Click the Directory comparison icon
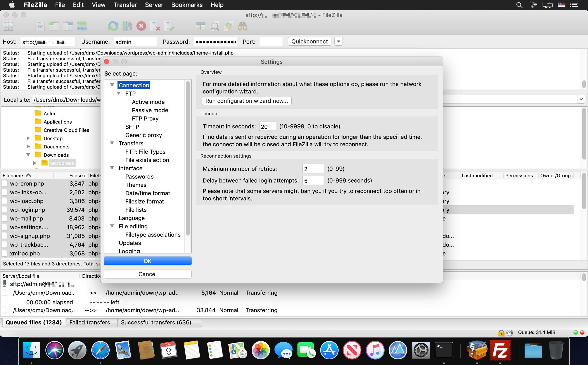Image resolution: width=588 pixels, height=365 pixels. 200,26
